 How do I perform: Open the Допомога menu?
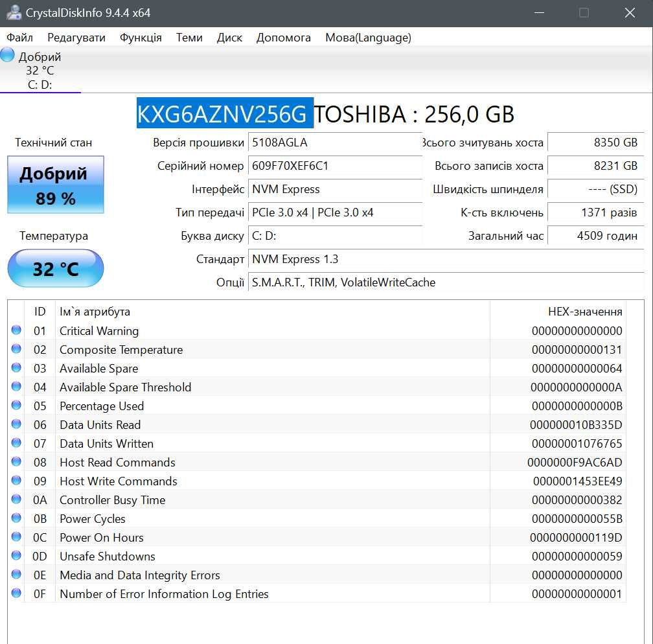click(284, 38)
